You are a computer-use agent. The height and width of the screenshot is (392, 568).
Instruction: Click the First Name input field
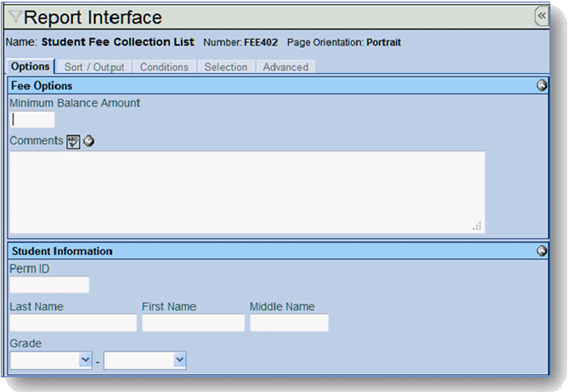coord(193,323)
